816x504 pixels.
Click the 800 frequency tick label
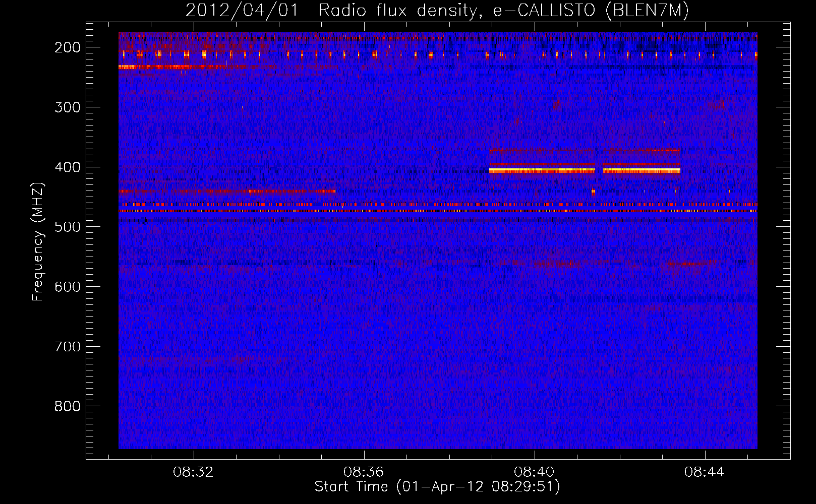point(68,406)
